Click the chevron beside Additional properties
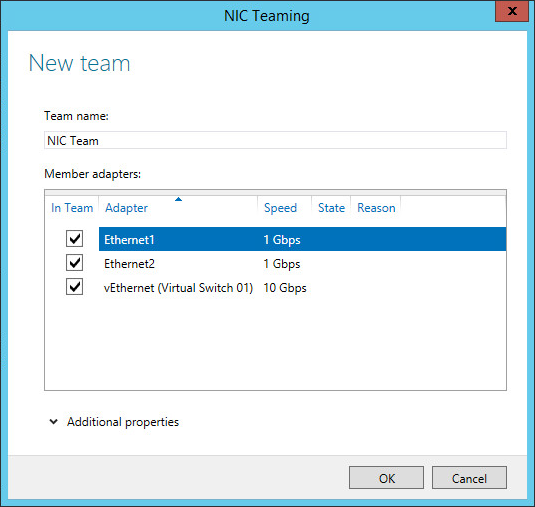This screenshot has height=507, width=535. click(x=54, y=422)
